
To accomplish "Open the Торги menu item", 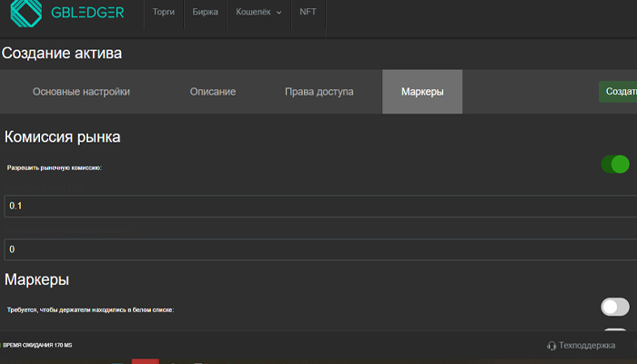I will point(164,12).
